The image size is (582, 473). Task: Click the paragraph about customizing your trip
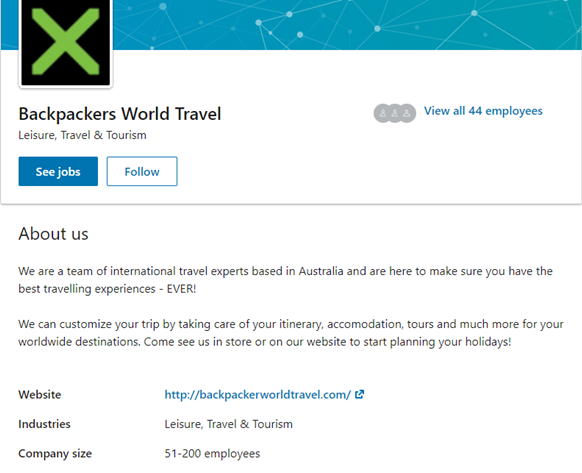tap(291, 333)
